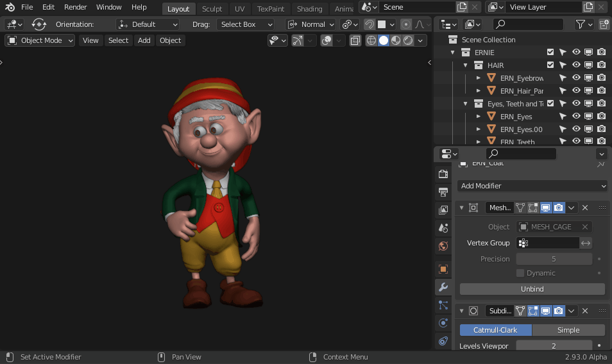Open the Physics properties tab

443,323
